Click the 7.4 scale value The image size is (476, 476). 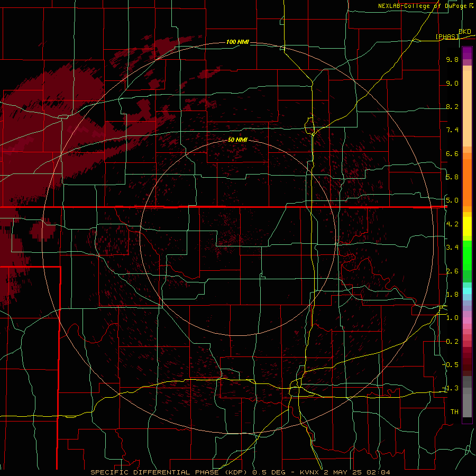tap(452, 130)
